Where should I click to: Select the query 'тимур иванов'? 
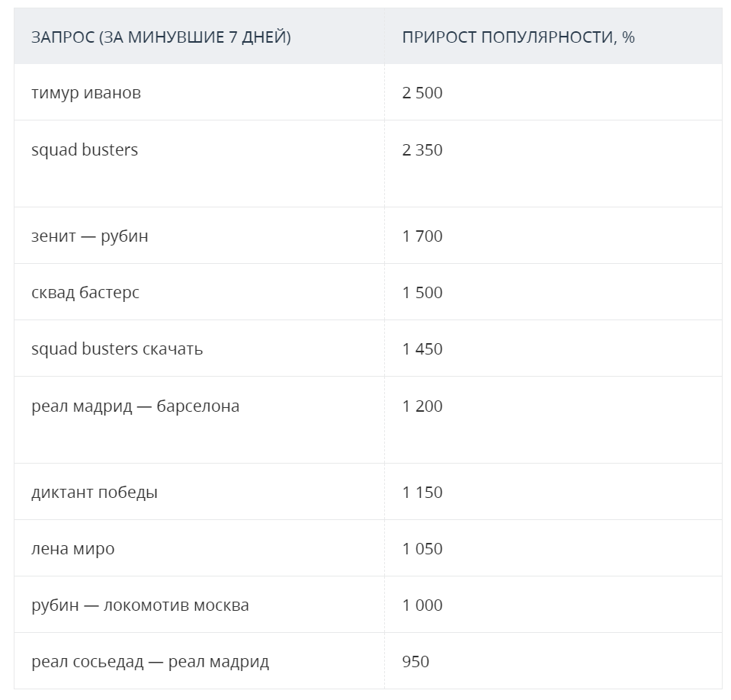[86, 93]
